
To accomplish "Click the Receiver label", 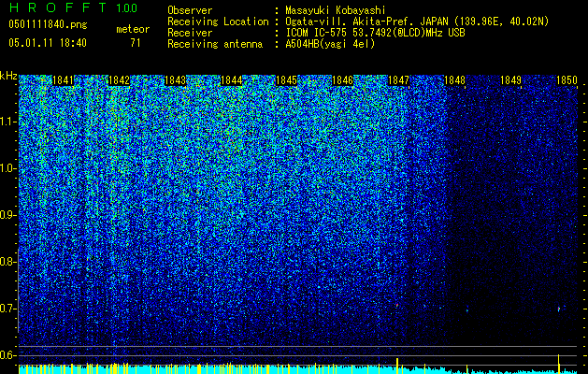I will click(190, 33).
